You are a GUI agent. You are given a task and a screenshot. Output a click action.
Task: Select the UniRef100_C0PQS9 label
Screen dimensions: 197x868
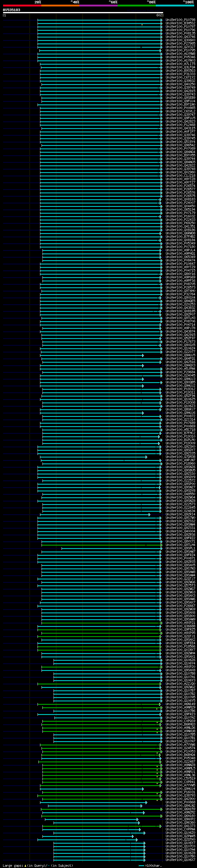(180, 721)
